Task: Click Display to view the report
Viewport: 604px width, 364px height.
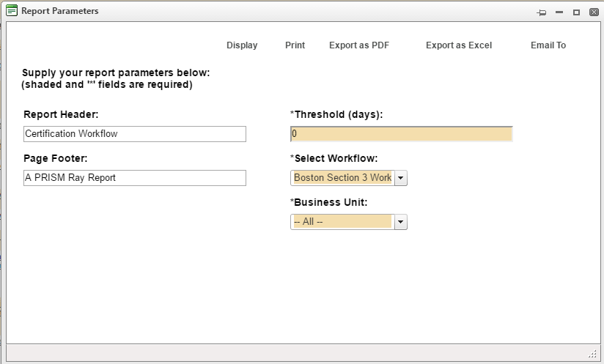Action: pos(242,45)
